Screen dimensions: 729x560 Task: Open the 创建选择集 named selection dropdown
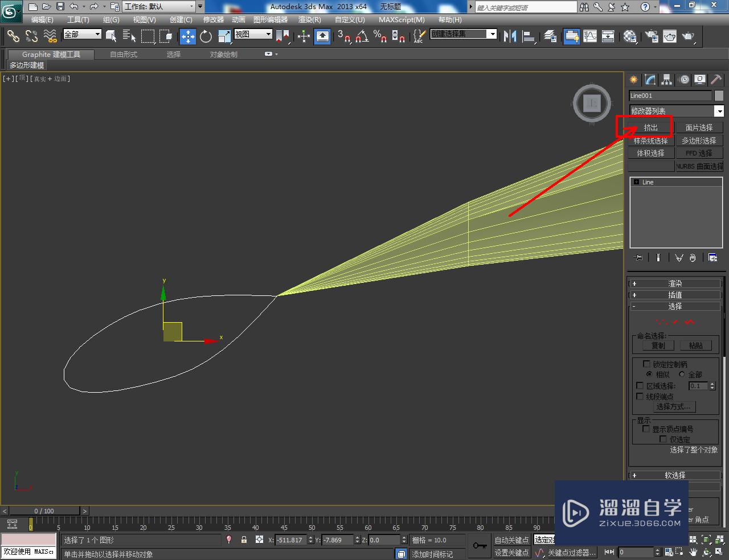[x=463, y=34]
